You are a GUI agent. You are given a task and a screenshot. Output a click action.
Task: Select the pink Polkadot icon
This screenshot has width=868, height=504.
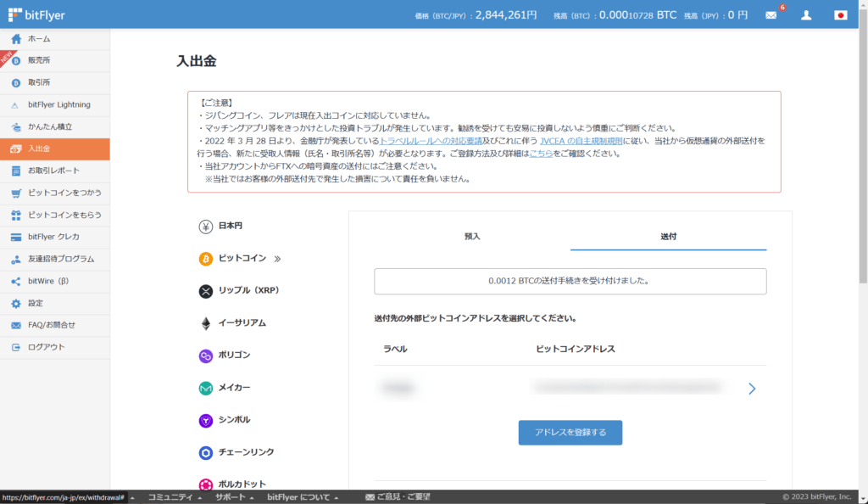pyautogui.click(x=205, y=484)
